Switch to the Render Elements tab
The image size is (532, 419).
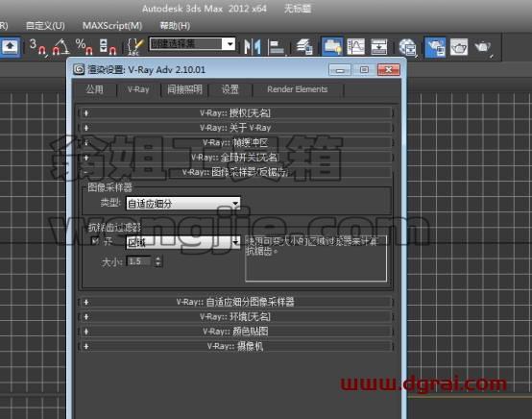pos(298,89)
